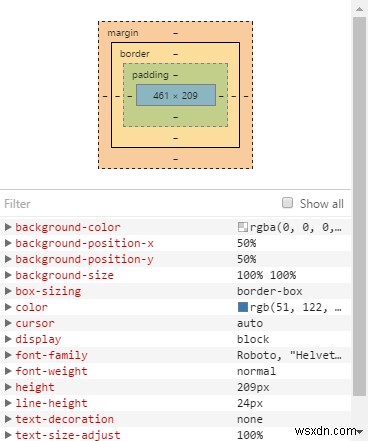Select the border-box value
The image size is (368, 441).
[x=270, y=291]
